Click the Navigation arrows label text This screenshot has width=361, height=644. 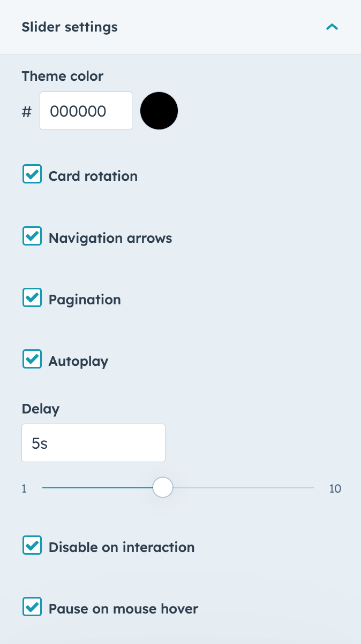(x=110, y=238)
